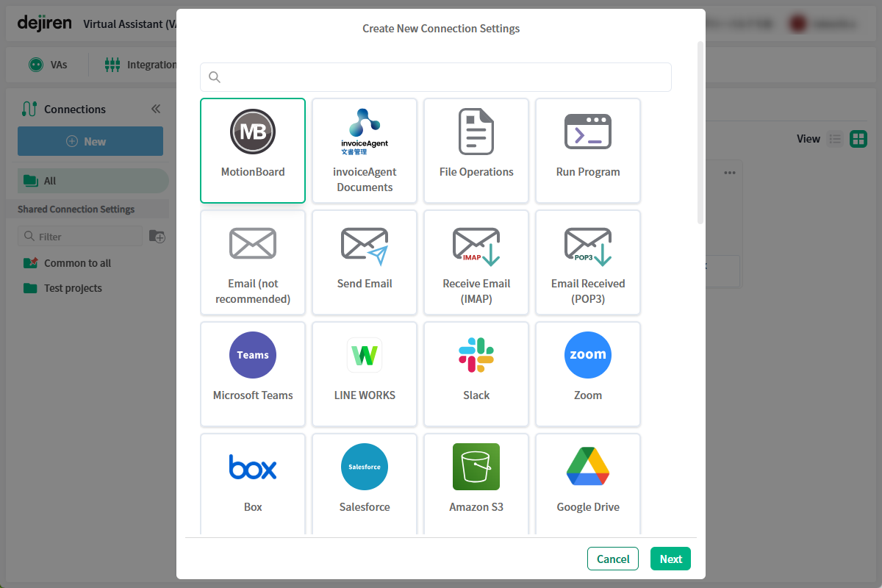Choose the invoiceAgent Documents icon

(x=365, y=132)
